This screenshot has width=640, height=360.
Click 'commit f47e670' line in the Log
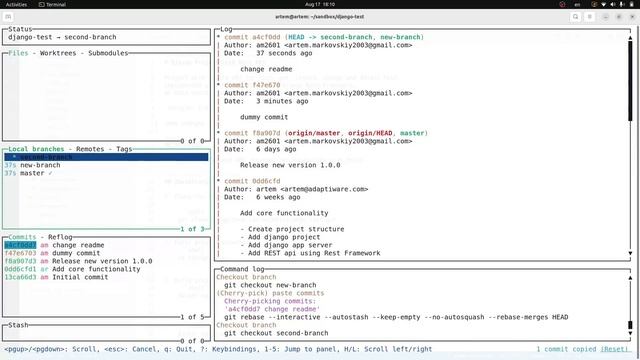coord(252,85)
